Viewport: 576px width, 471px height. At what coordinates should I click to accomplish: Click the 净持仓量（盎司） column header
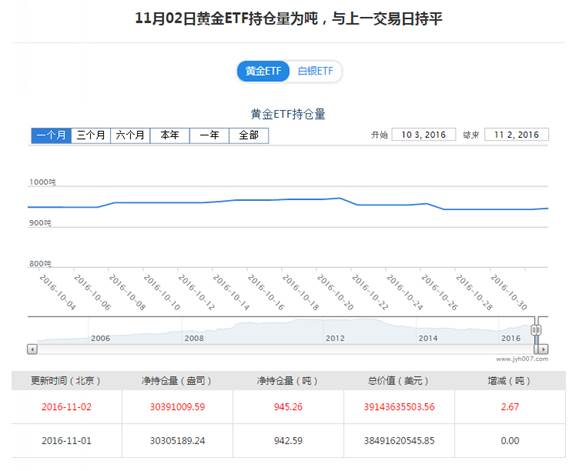coord(177,381)
